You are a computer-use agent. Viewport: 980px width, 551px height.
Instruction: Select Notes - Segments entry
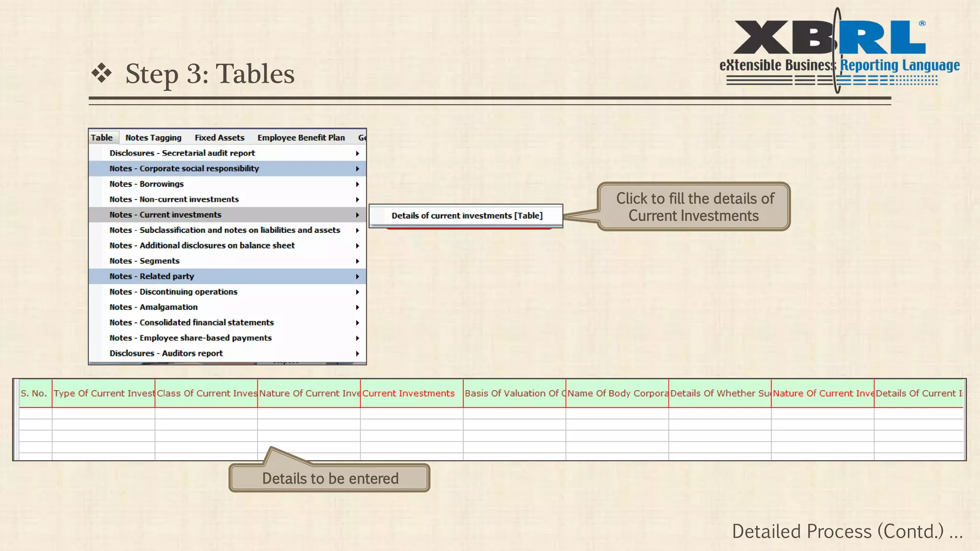[x=227, y=261]
